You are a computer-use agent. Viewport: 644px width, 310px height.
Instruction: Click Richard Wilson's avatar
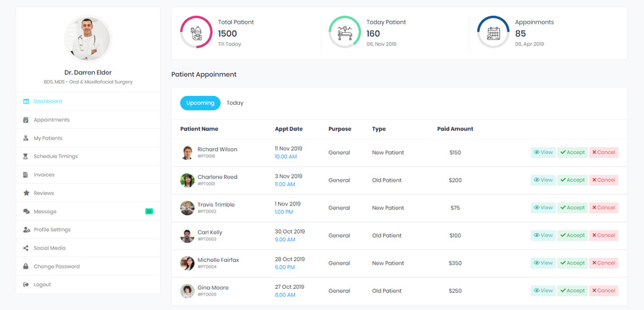coord(187,153)
